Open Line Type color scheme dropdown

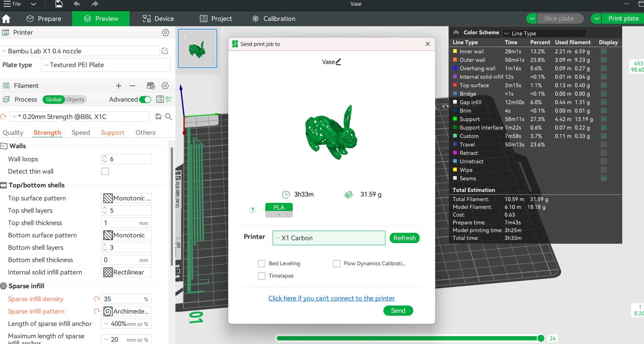pyautogui.click(x=544, y=33)
